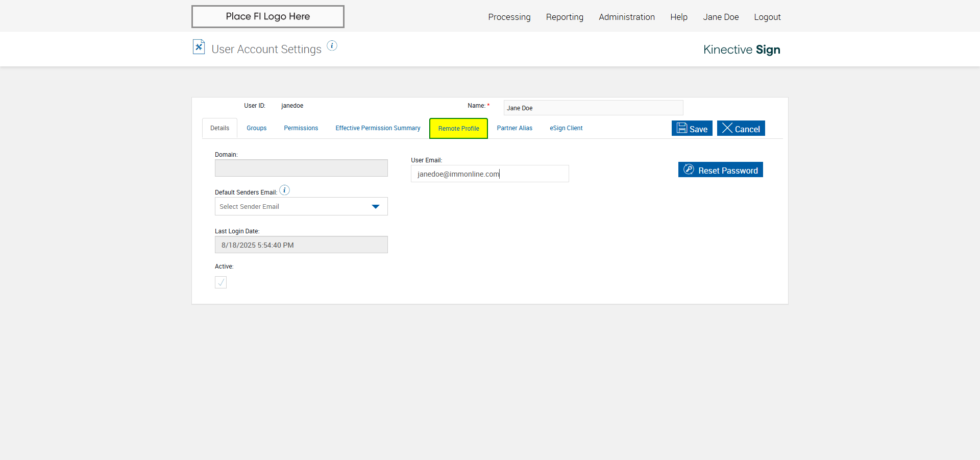
Task: Click the Jane Doe user menu
Action: [x=721, y=17]
